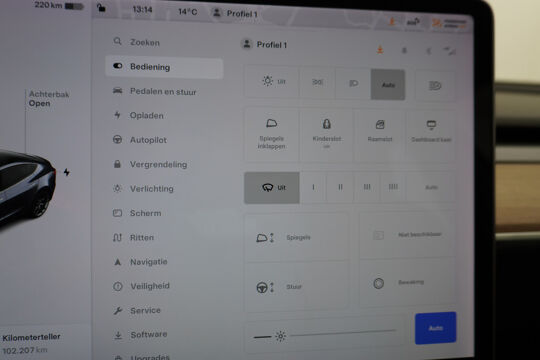Toggle the Raamslot window lock
This screenshot has width=540, height=360.
click(x=380, y=134)
